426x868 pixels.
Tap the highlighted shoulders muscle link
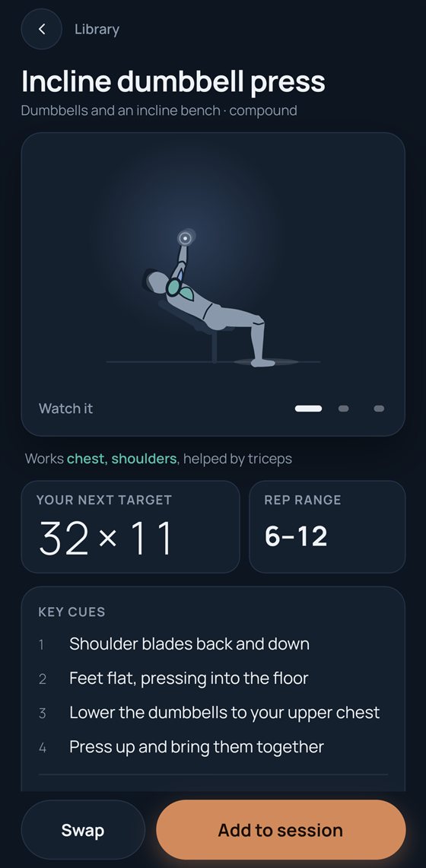pyautogui.click(x=144, y=459)
